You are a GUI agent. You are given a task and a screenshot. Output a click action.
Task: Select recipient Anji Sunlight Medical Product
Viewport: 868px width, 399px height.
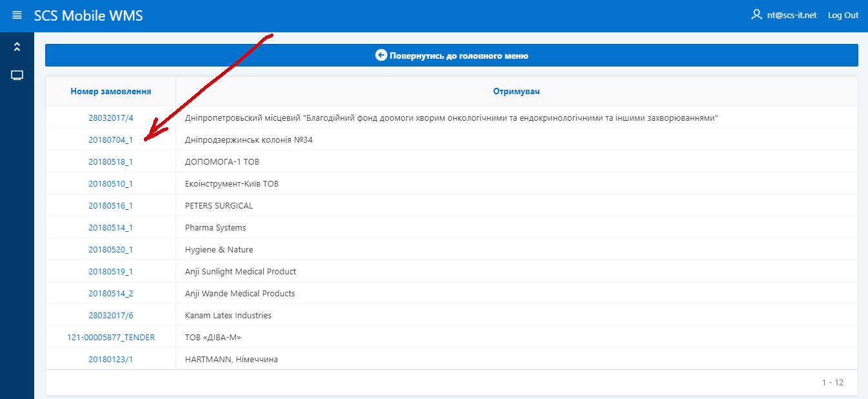coord(241,272)
